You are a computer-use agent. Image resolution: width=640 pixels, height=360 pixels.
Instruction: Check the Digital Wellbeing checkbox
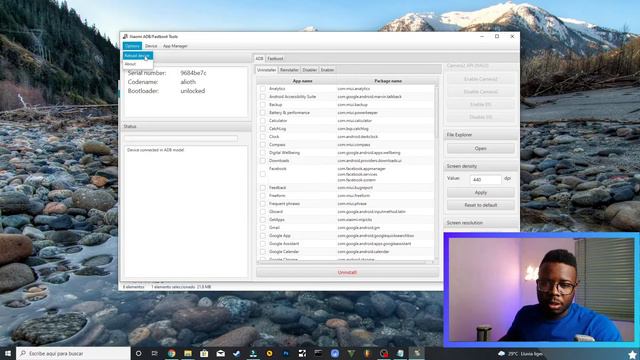(x=263, y=153)
